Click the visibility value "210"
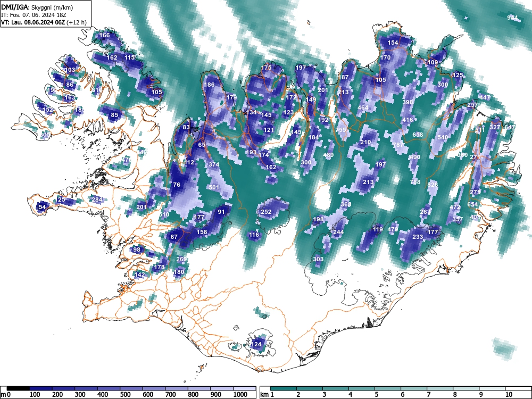532x399 pixels. pos(365,142)
